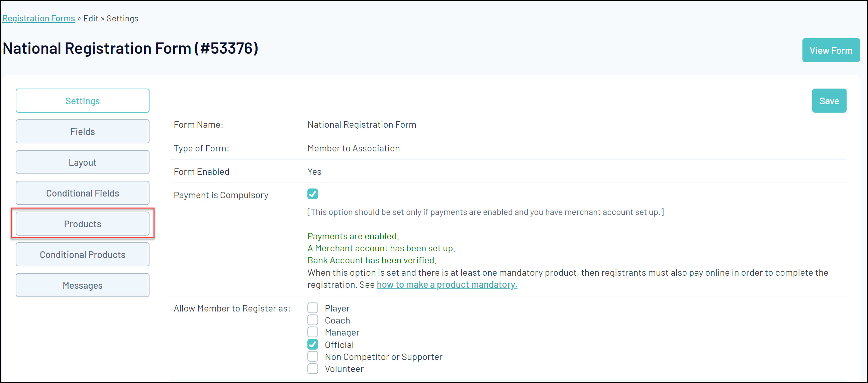Select the Conditional Products tab
Screen dimensions: 868x383
click(82, 255)
